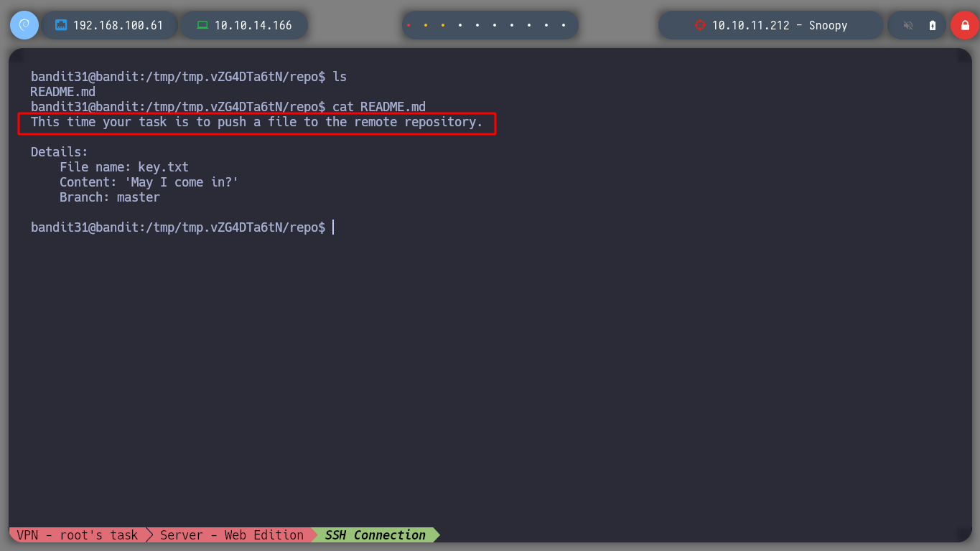Open the Debian swirl launcher icon
The image size is (980, 551).
pos(24,25)
